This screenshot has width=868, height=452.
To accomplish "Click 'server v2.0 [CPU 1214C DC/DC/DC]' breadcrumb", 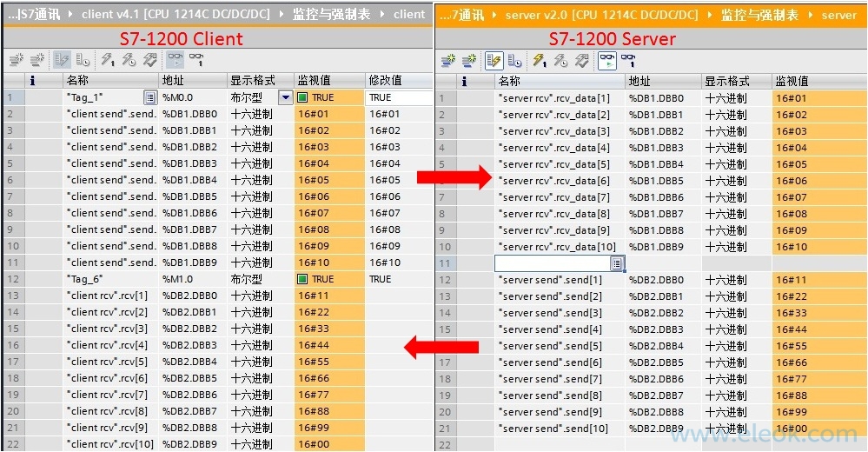I will (602, 16).
